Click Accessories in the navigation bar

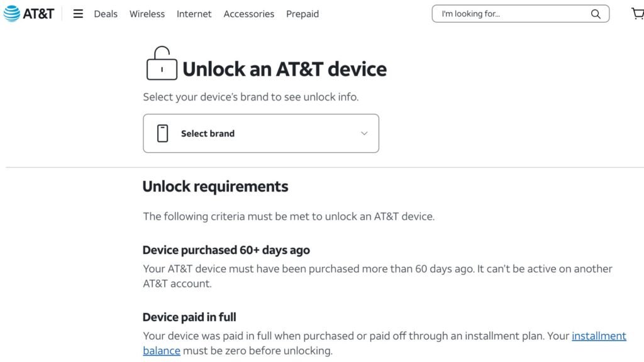click(248, 13)
